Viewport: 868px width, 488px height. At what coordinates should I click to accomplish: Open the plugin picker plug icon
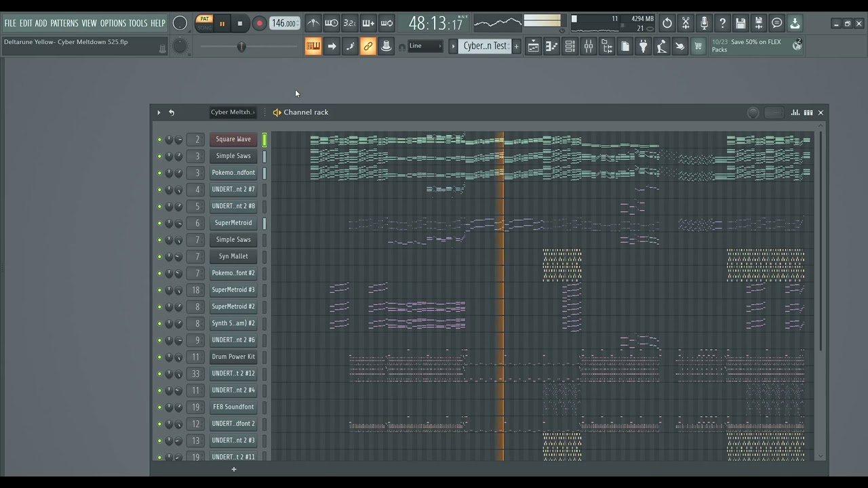tap(644, 46)
